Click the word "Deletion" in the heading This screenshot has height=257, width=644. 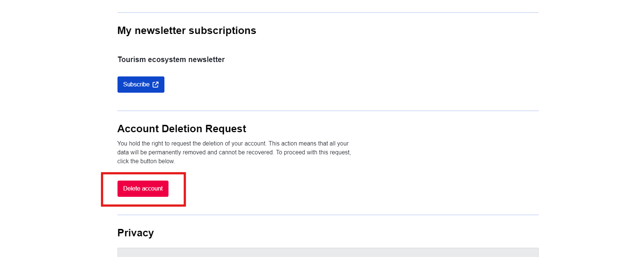pyautogui.click(x=182, y=129)
